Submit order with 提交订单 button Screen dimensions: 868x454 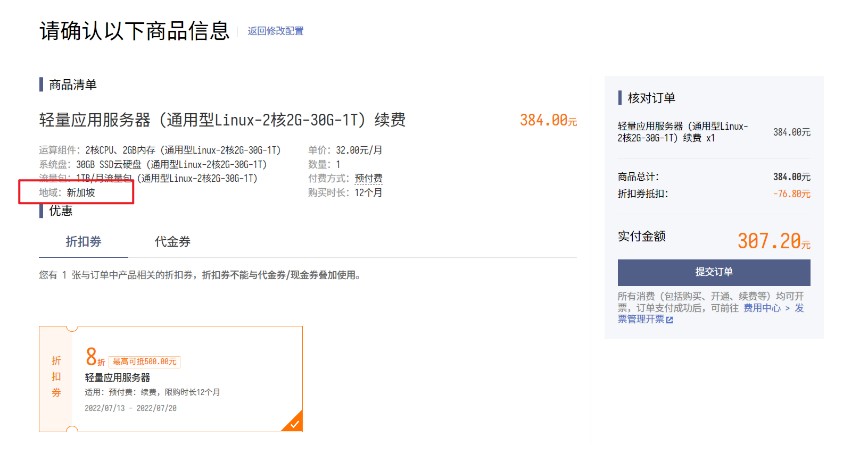(x=714, y=272)
